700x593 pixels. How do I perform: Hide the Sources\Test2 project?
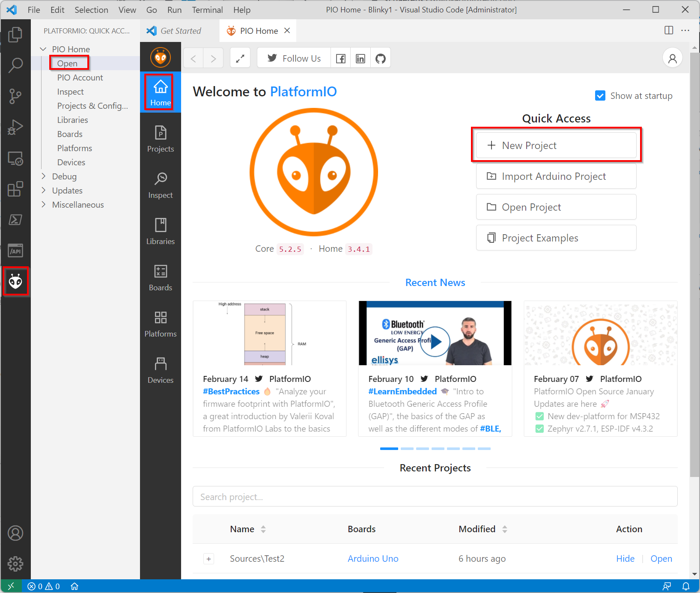pyautogui.click(x=625, y=559)
